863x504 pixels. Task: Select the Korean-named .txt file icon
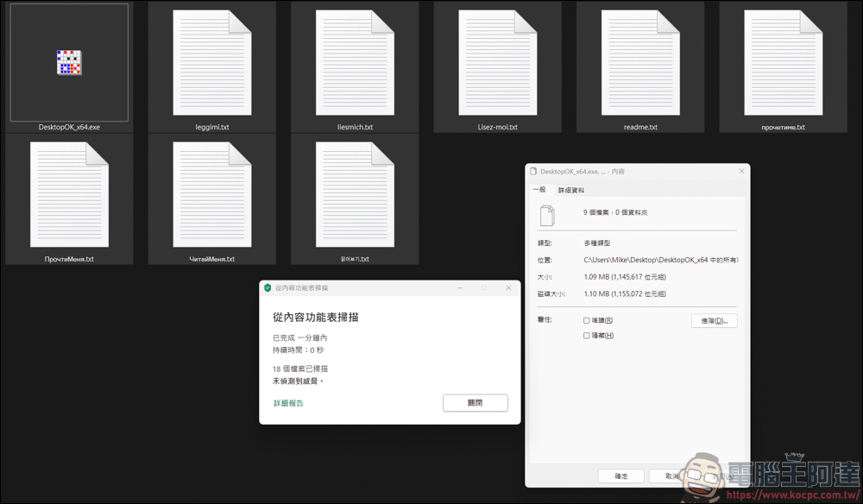point(355,195)
